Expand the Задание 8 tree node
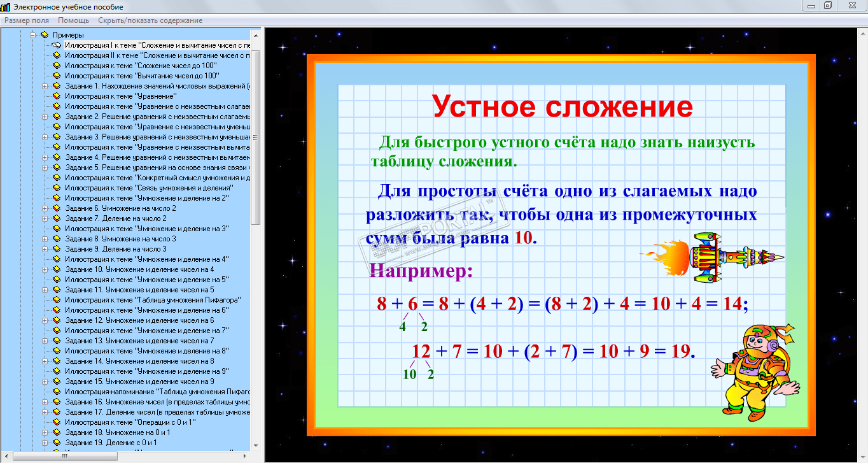This screenshot has height=463, width=868. 45,239
